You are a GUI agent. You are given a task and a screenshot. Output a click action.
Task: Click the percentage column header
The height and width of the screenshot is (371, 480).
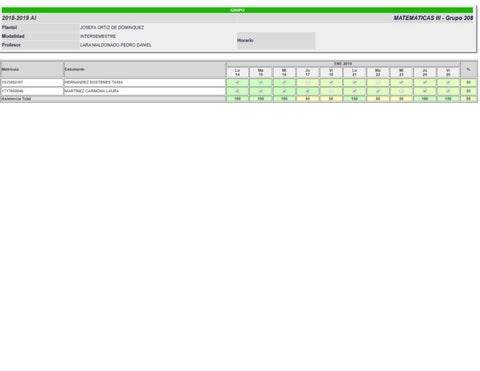(468, 69)
